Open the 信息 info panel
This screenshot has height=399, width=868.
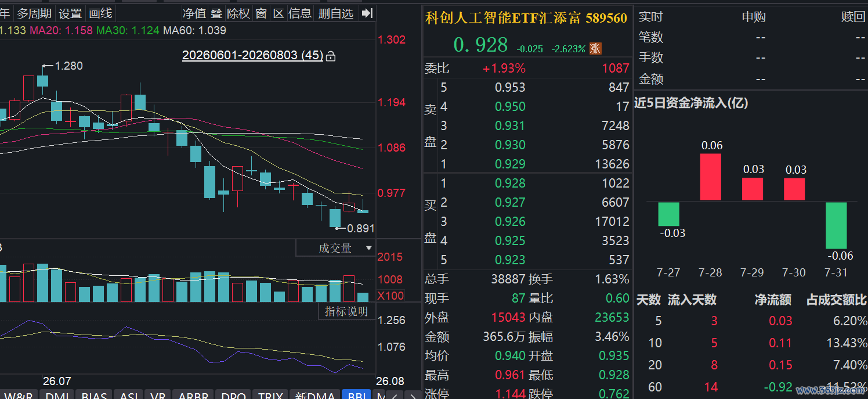[x=300, y=13]
